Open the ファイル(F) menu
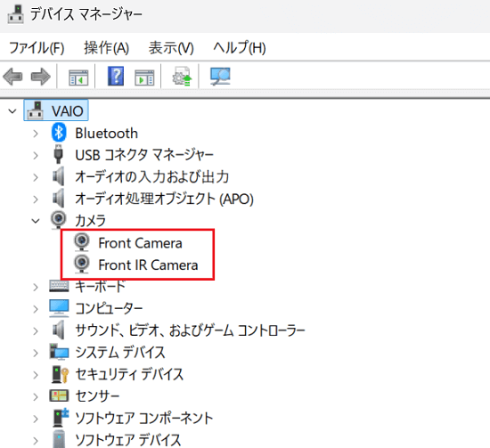Screen dimensions: 490x448 click(37, 48)
